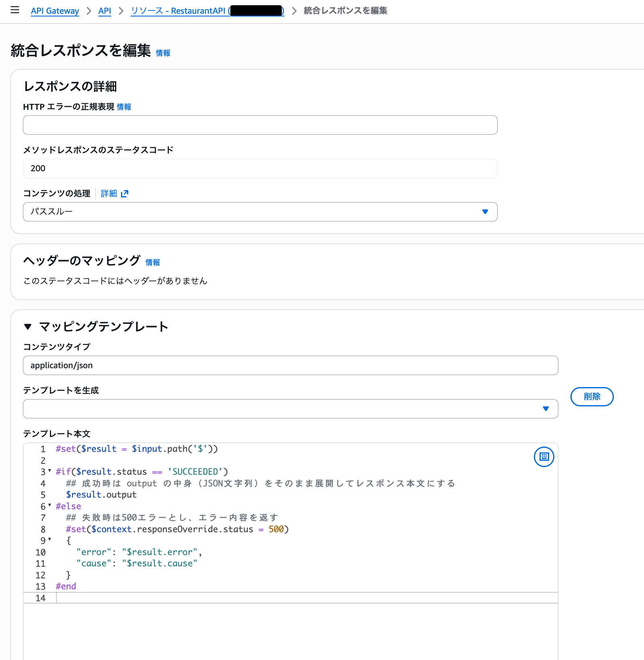Navigate to API Gateway breadcrumb
The image size is (644, 660).
55,10
